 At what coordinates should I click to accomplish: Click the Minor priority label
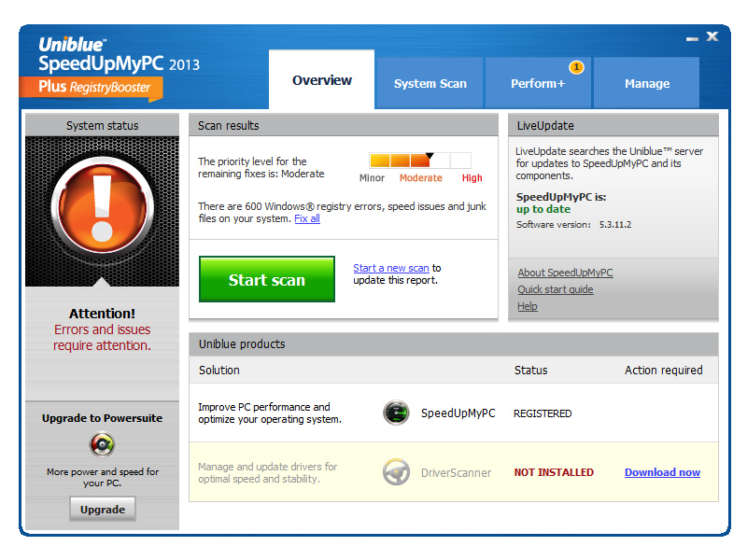coord(372,178)
